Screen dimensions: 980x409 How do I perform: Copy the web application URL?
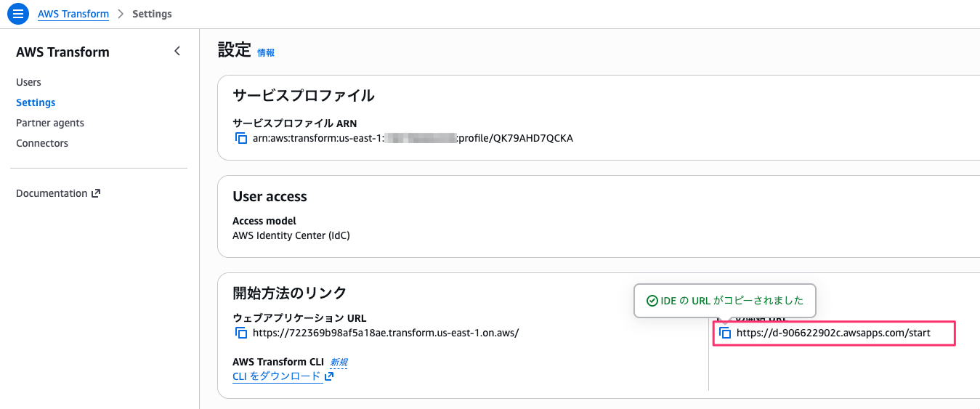pyautogui.click(x=241, y=333)
